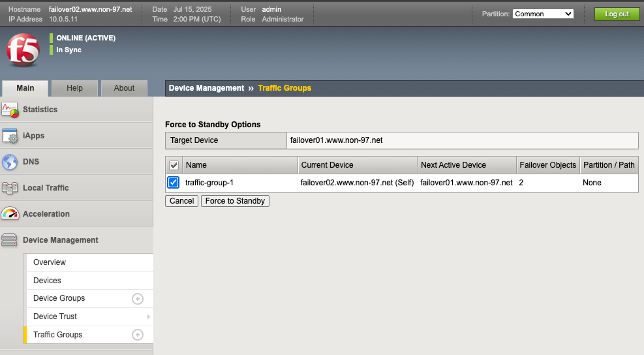The width and height of the screenshot is (644, 355).
Task: Sort by the Next Active Device column
Action: 467,165
